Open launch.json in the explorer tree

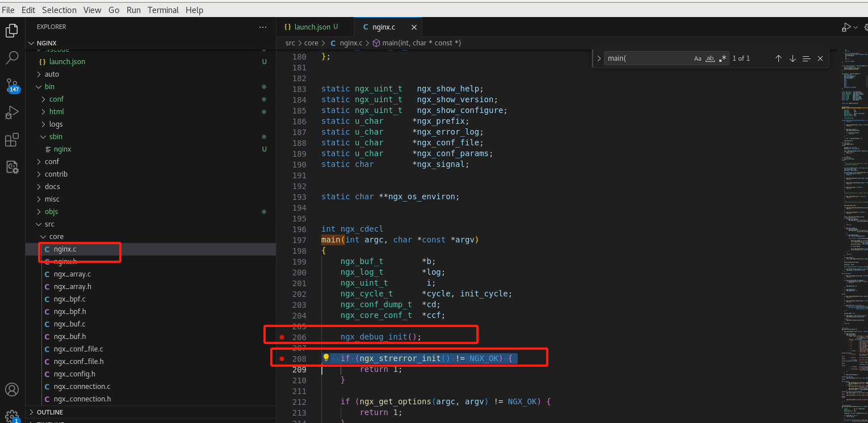click(150, 61)
